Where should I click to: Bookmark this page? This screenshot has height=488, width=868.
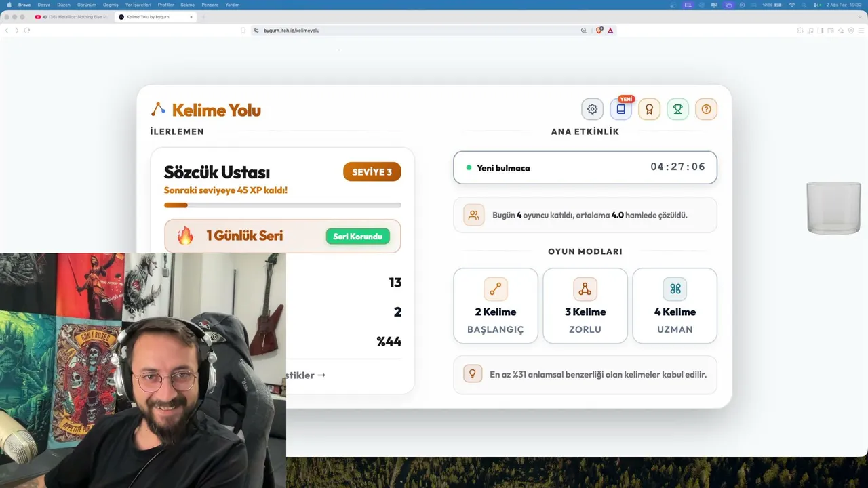click(243, 30)
